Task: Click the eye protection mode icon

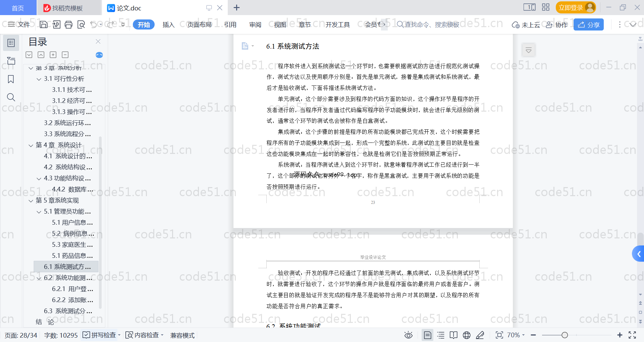Action: tap(408, 335)
